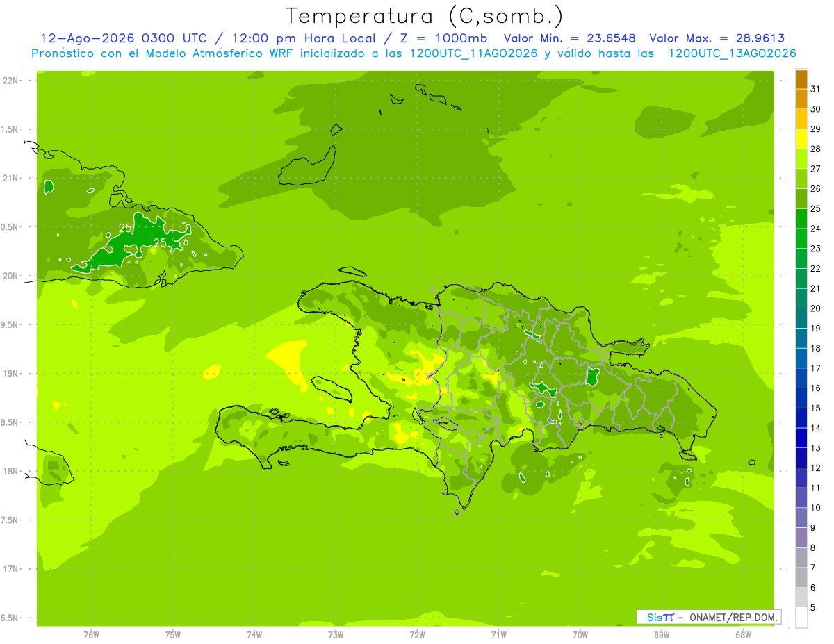Click the '76W' longitude axis label

[91, 635]
